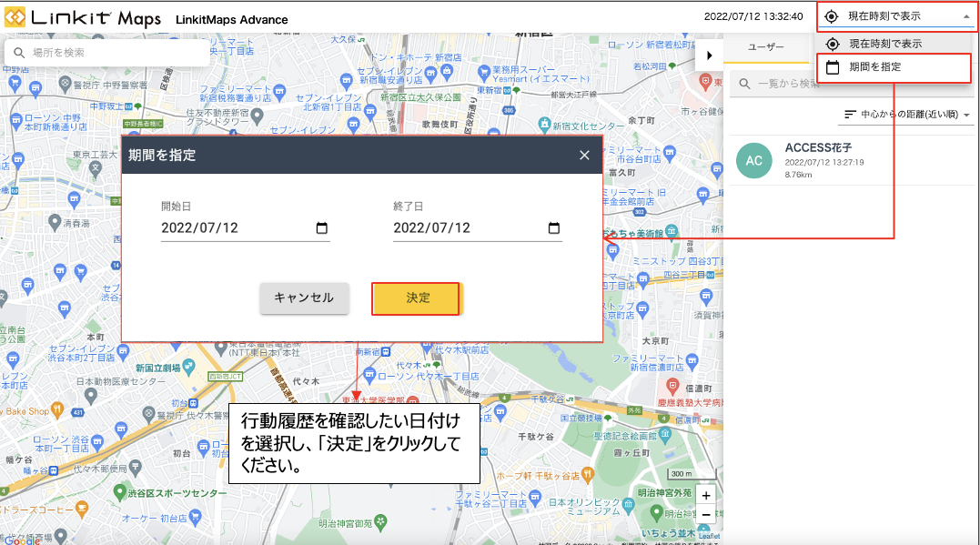Click the 明治神宮苑 park marker
980x545 pixels.
380,521
